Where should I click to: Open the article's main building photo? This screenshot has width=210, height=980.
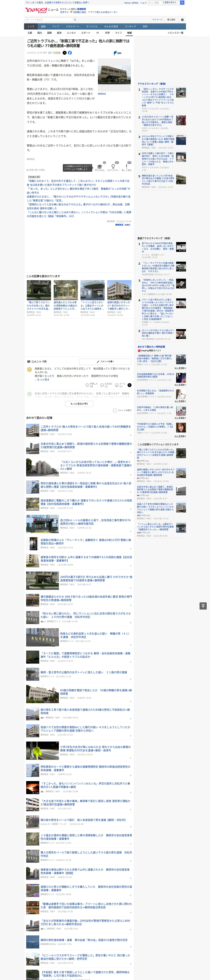point(114,75)
